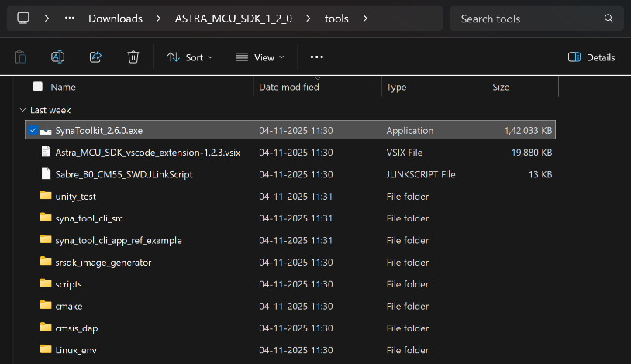Image resolution: width=631 pixels, height=364 pixels.
Task: Sort files by Date modified column
Action: click(x=289, y=87)
